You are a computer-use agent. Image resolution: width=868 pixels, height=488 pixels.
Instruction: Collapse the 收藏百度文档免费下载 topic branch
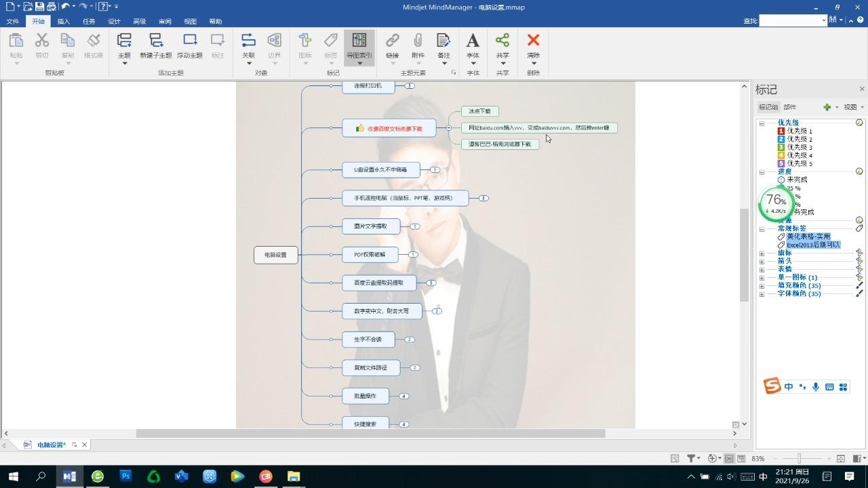448,127
